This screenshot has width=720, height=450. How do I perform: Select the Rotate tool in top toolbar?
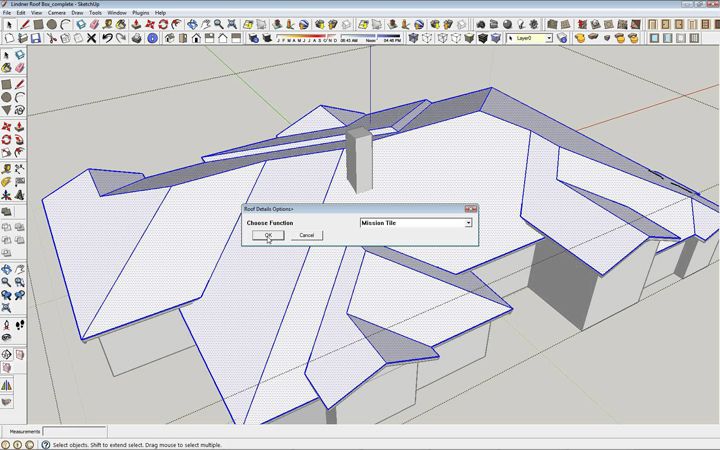(163, 24)
